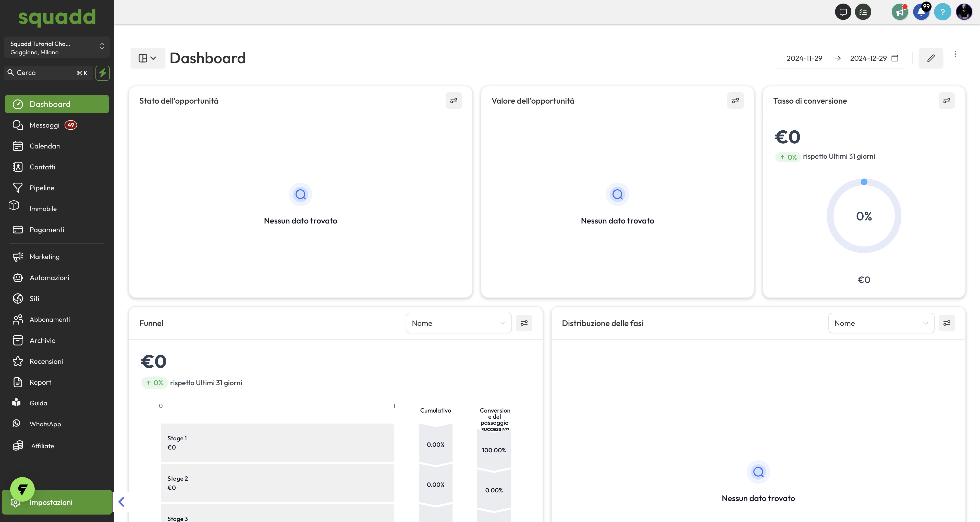
Task: Collapse the sidebar with the blue chevron
Action: (x=121, y=502)
